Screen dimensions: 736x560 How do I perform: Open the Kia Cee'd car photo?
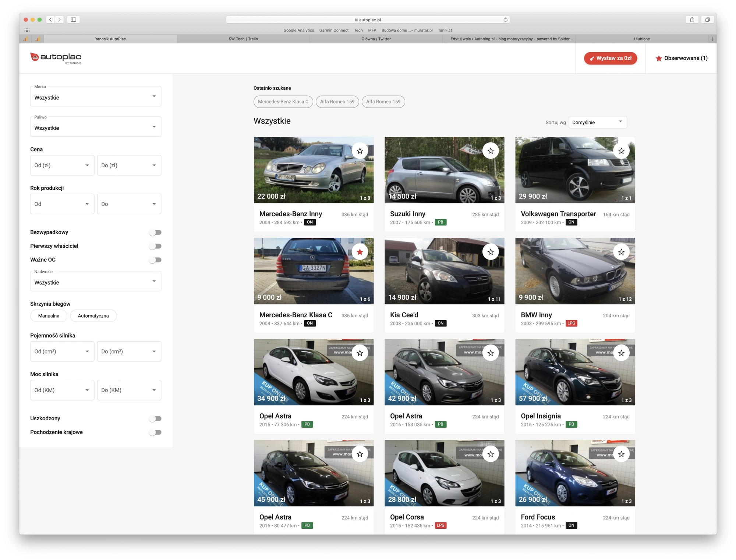click(444, 271)
